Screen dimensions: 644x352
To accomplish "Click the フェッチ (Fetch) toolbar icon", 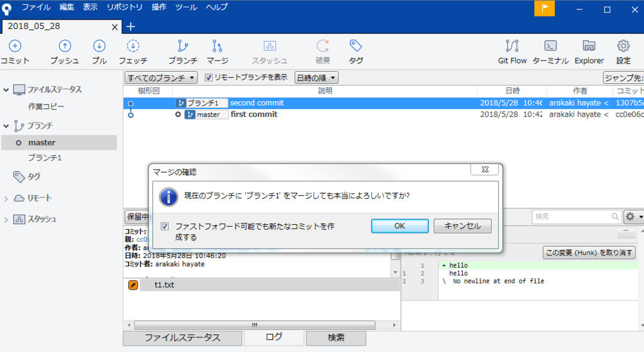I will [133, 46].
